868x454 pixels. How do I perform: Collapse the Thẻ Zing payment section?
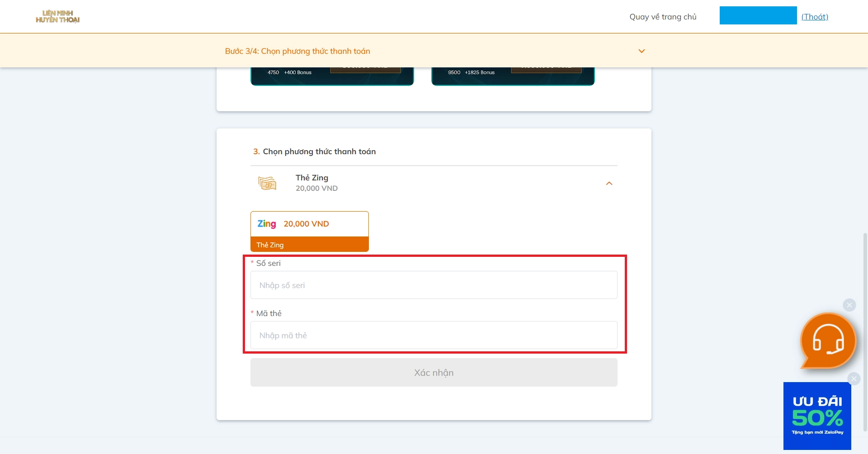tap(609, 183)
